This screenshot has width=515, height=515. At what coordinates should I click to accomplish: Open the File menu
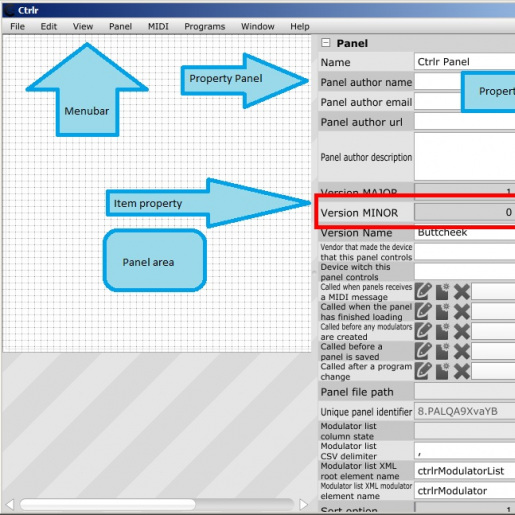pyautogui.click(x=17, y=26)
